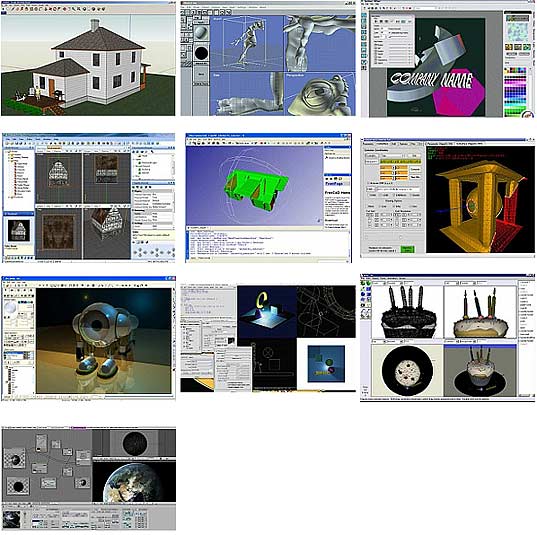Image resolution: width=537 pixels, height=535 pixels.
Task: Click the FreeCAD Home heading
Action: (x=337, y=193)
